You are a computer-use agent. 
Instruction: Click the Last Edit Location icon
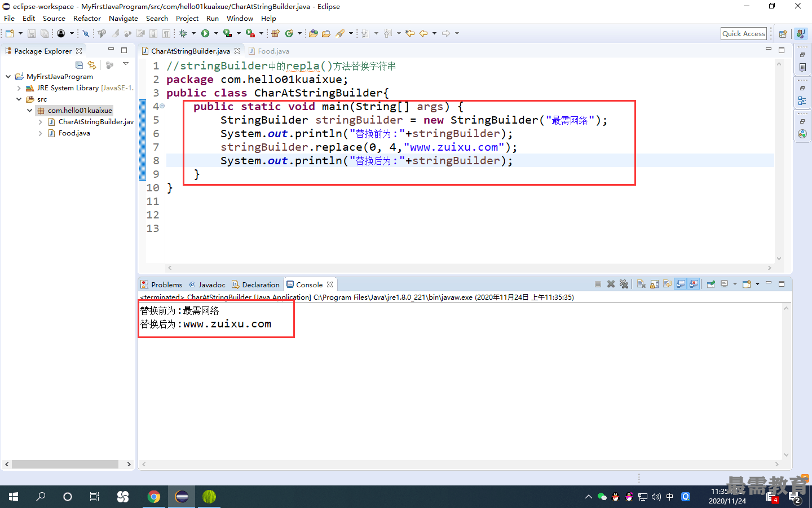[x=410, y=33]
